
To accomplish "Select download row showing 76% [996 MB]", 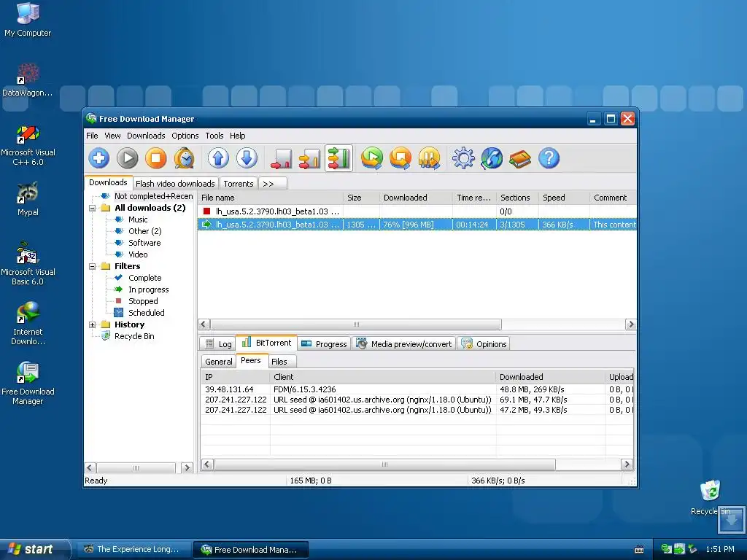I will [x=417, y=225].
